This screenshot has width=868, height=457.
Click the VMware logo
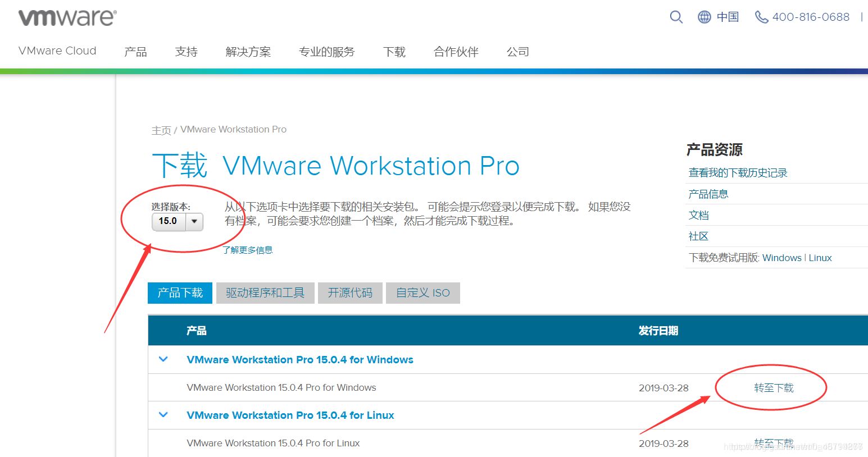(x=67, y=17)
